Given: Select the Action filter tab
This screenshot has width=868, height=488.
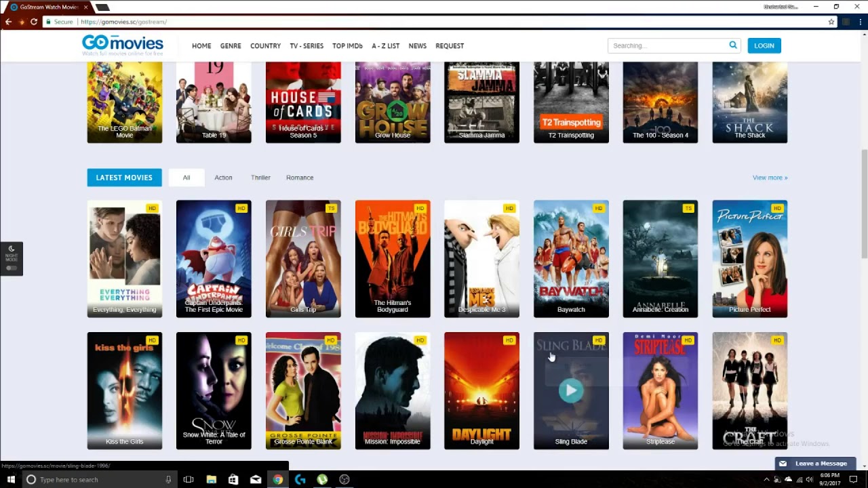Looking at the screenshot, I should coord(223,178).
